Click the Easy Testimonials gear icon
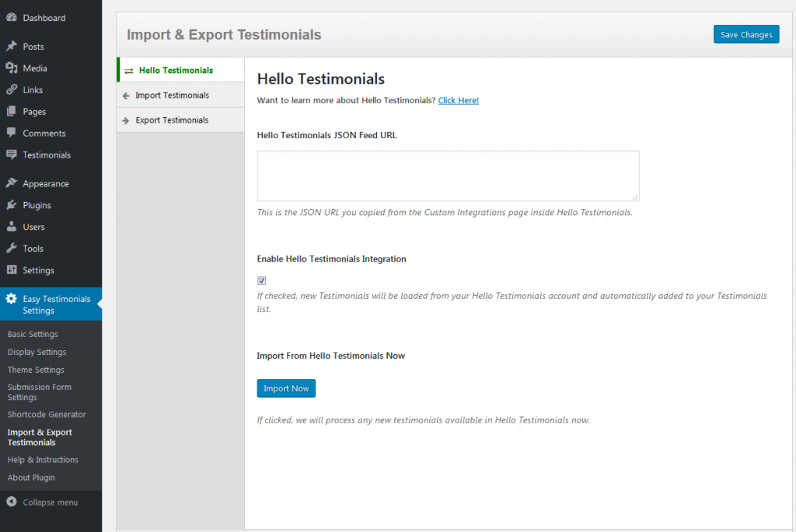Viewport: 796px width, 532px height. [12, 299]
